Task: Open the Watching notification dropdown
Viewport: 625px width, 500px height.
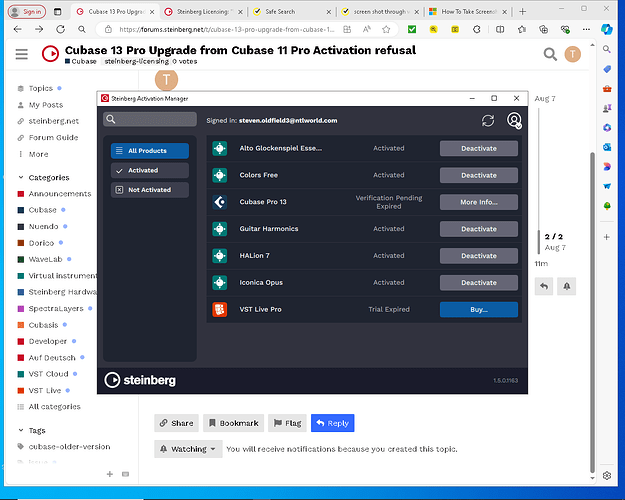Action: coord(188,449)
